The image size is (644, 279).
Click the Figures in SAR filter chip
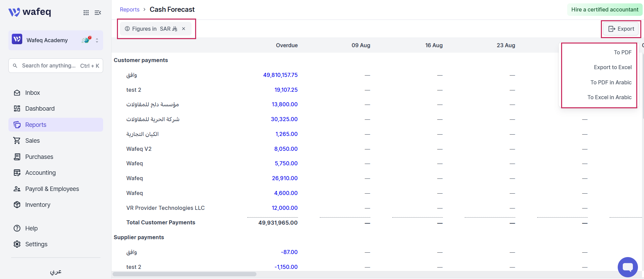(x=156, y=29)
